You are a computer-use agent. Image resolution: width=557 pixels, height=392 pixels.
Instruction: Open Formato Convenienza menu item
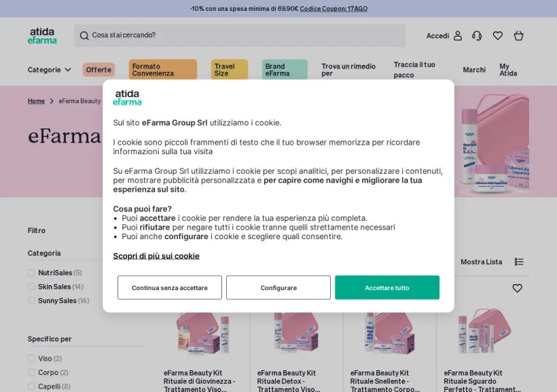pos(163,70)
